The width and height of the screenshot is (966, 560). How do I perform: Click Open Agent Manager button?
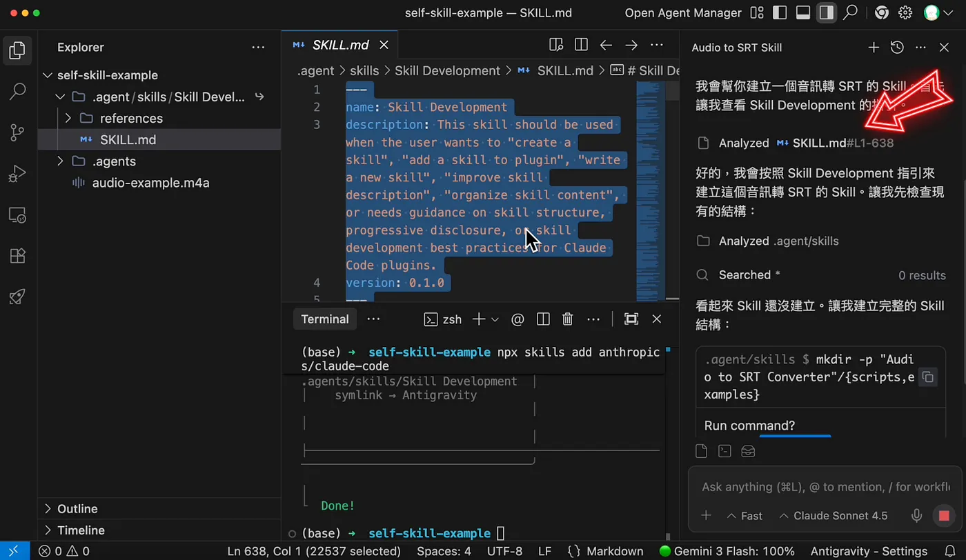click(683, 13)
